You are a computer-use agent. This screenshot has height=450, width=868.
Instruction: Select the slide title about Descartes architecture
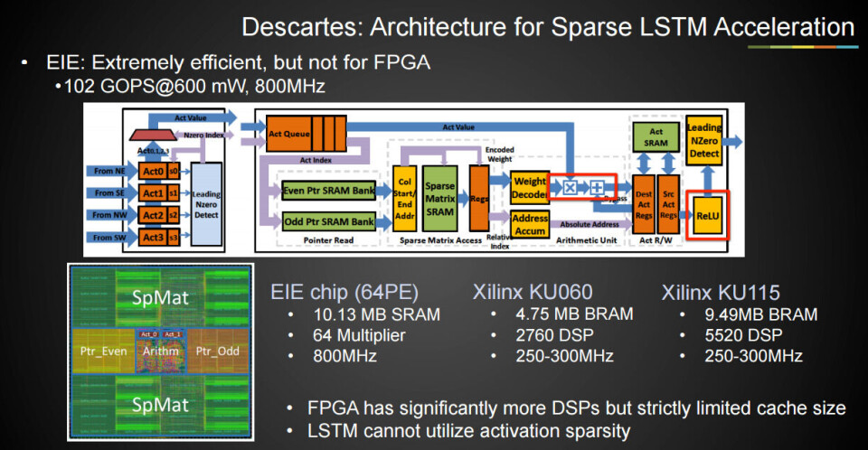point(548,26)
